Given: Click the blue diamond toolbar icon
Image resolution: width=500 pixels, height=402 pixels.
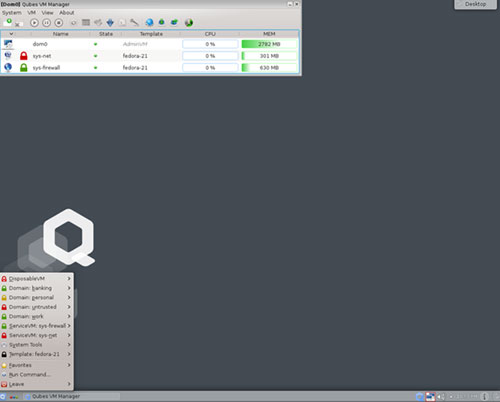Looking at the screenshot, I should pos(110,22).
